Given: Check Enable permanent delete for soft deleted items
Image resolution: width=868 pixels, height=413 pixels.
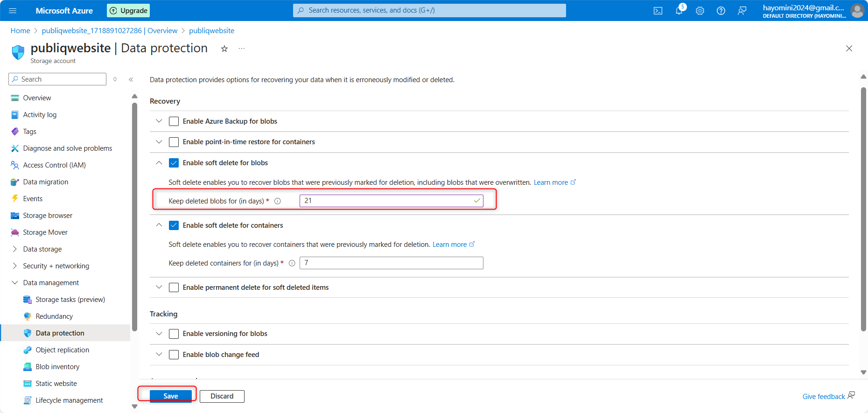Looking at the screenshot, I should (x=174, y=287).
